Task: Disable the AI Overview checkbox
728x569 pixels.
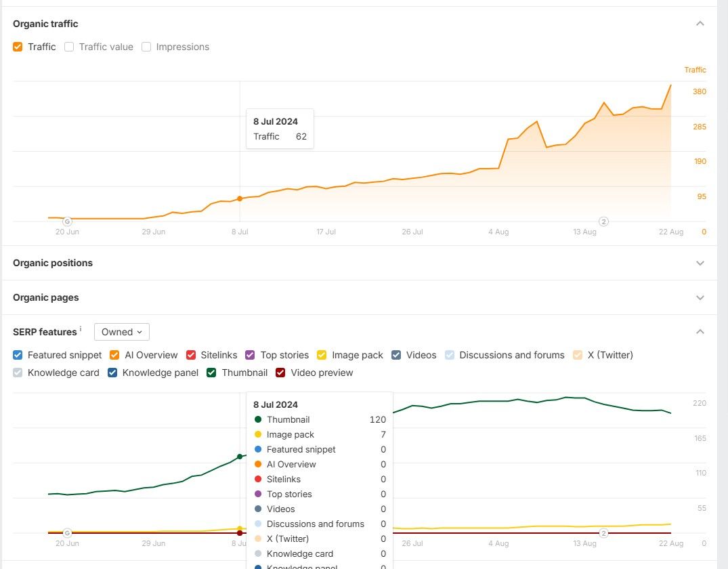Action: [114, 355]
